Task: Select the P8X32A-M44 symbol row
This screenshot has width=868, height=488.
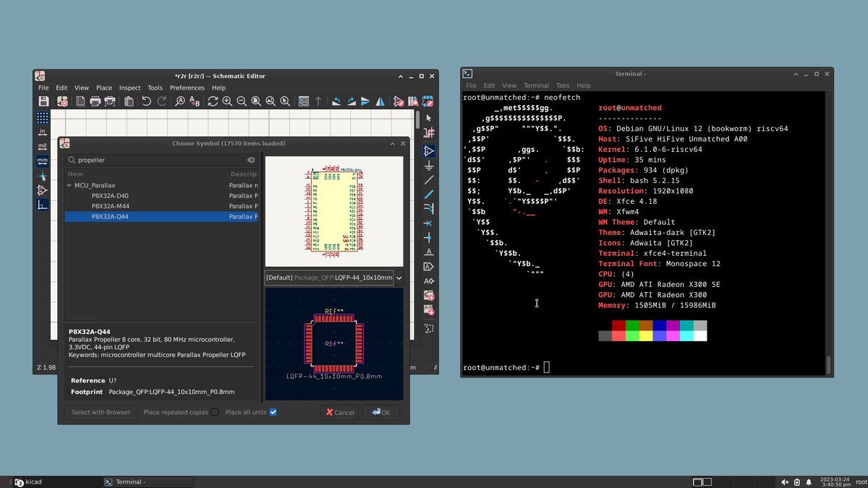Action: tap(161, 206)
